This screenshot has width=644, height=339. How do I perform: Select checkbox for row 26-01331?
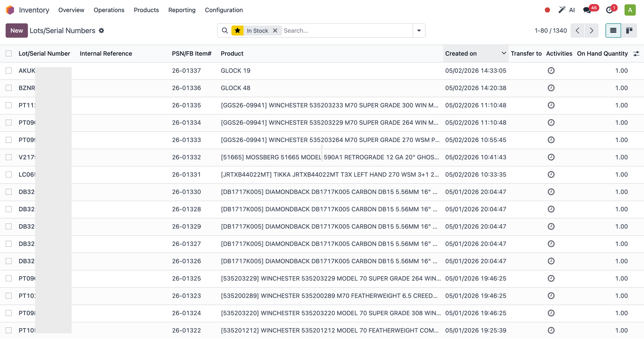[9, 175]
